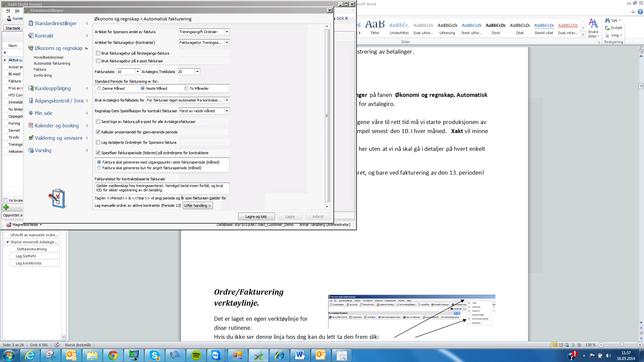
Task: Click the Endre stiler icon in Word
Action: [593, 23]
